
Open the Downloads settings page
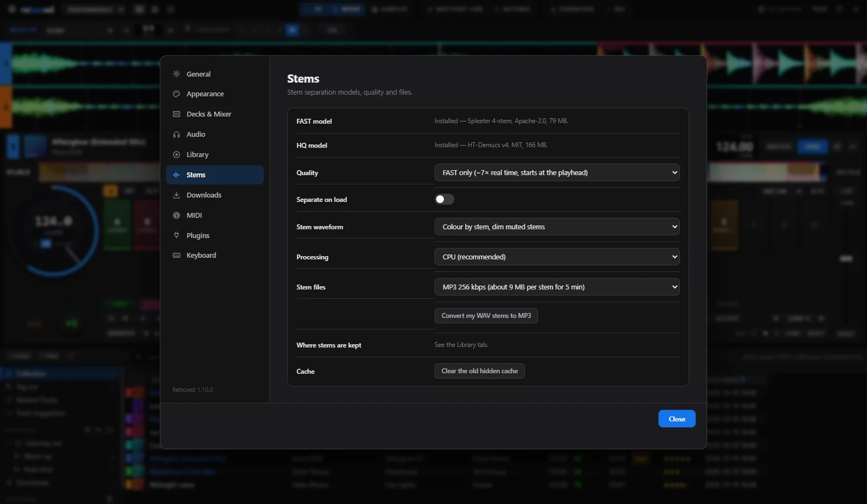(x=215, y=195)
